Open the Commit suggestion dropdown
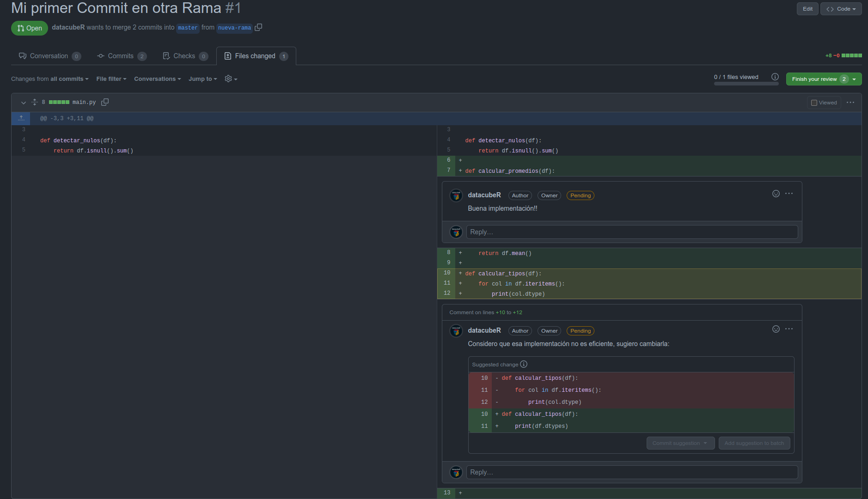The height and width of the screenshot is (499, 868). pos(680,443)
